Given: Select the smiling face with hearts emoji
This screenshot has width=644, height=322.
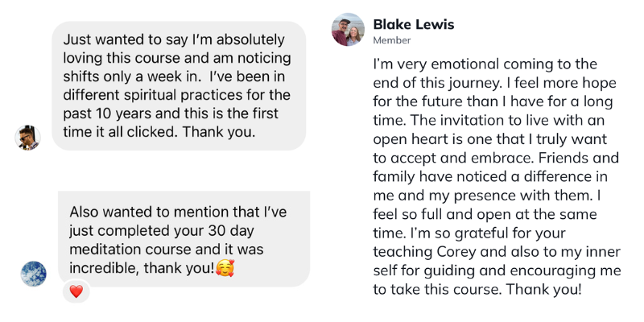Looking at the screenshot, I should pyautogui.click(x=225, y=266).
